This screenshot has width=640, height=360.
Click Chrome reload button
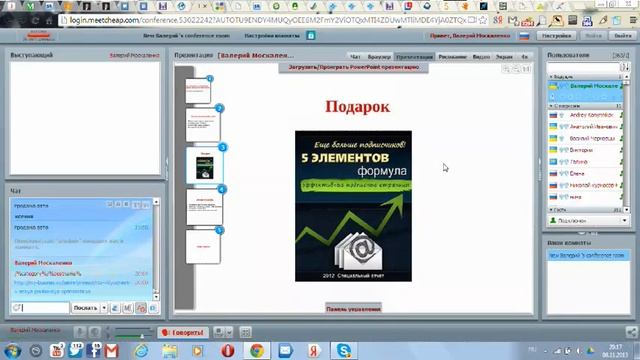coord(36,20)
